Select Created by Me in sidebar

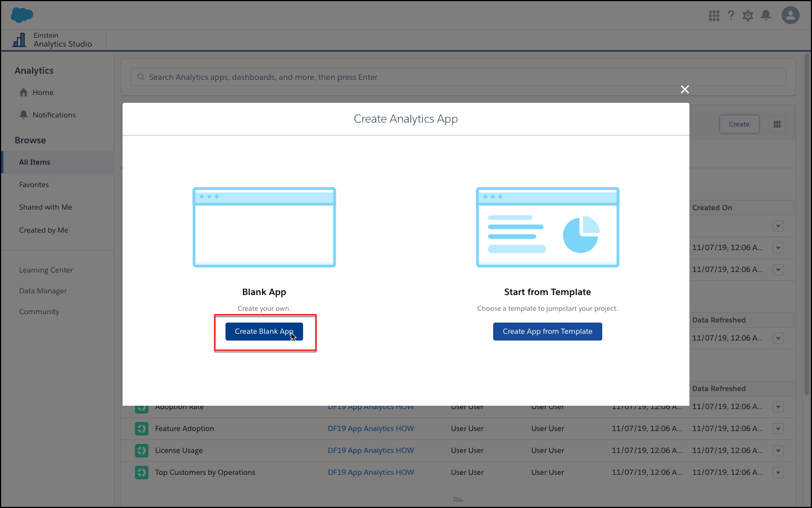pyautogui.click(x=44, y=230)
